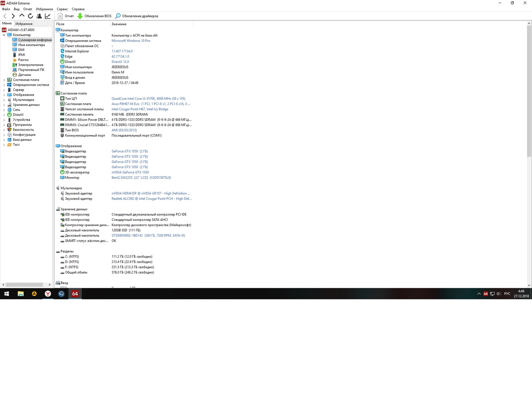Open QuadCore Intel Core i5-3570K link
The width and height of the screenshot is (532, 399).
(148, 99)
